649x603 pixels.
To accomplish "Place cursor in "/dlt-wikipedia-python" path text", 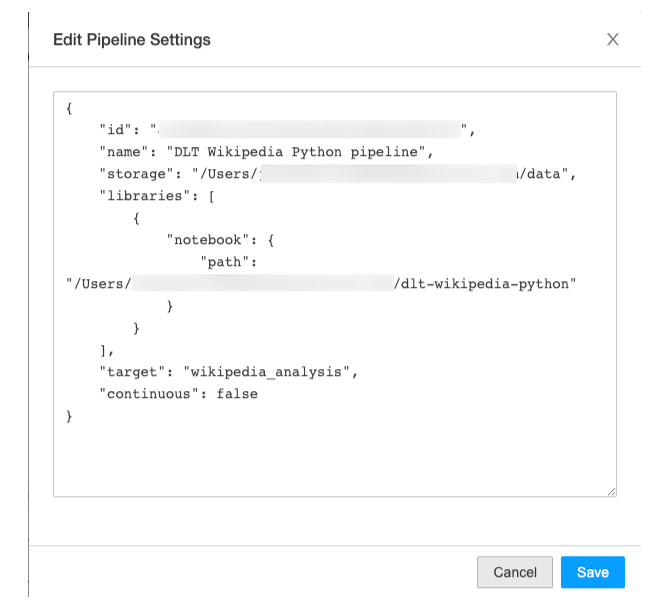I will [484, 284].
